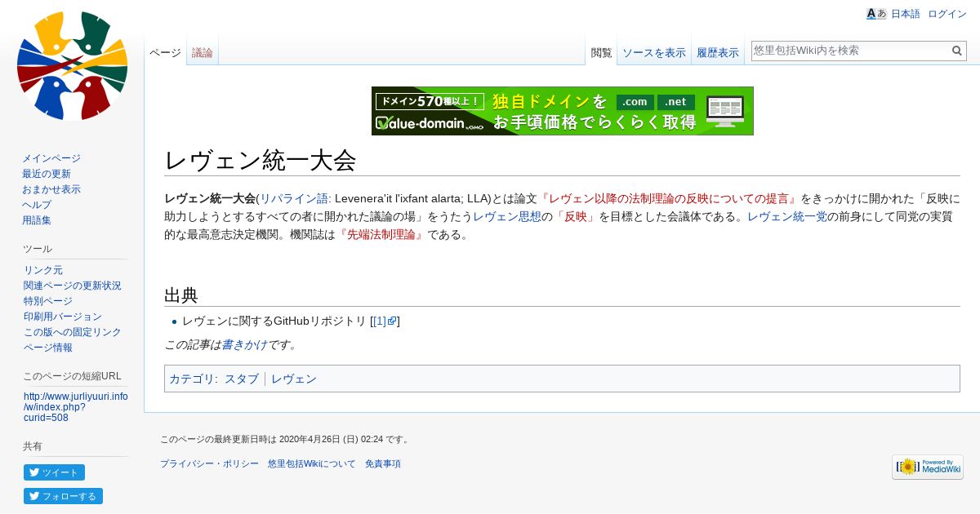Click the 出典 section heading
Screen dimensions: 980x514
pyautogui.click(x=181, y=295)
